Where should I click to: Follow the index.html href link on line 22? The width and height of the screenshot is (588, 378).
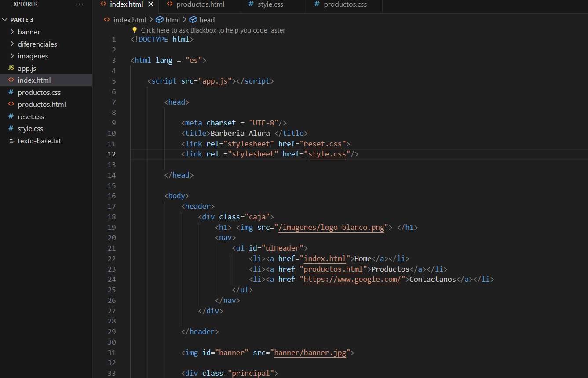tap(325, 259)
